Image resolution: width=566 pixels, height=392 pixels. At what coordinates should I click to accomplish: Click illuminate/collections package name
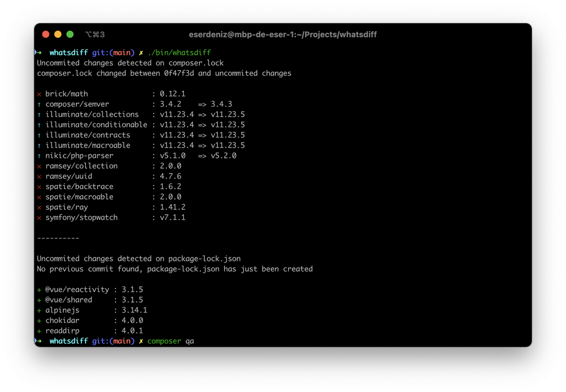click(92, 114)
